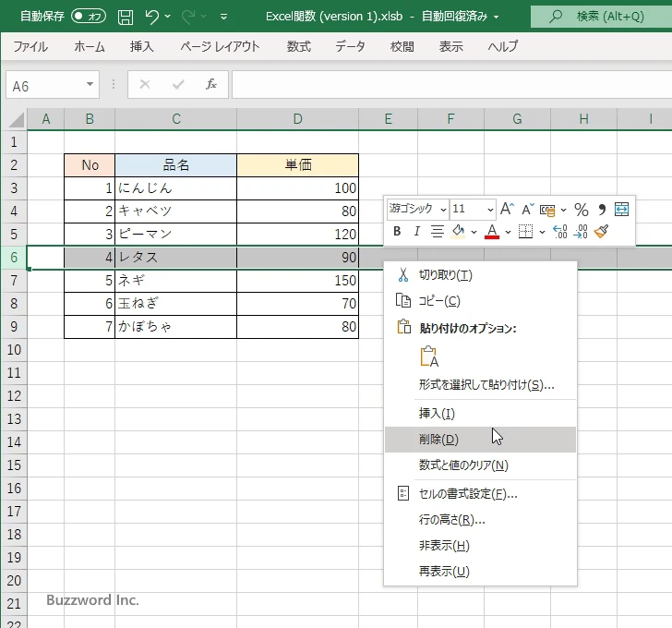The height and width of the screenshot is (628, 672).
Task: Toggle Bold in mini toolbar
Action: pyautogui.click(x=397, y=232)
